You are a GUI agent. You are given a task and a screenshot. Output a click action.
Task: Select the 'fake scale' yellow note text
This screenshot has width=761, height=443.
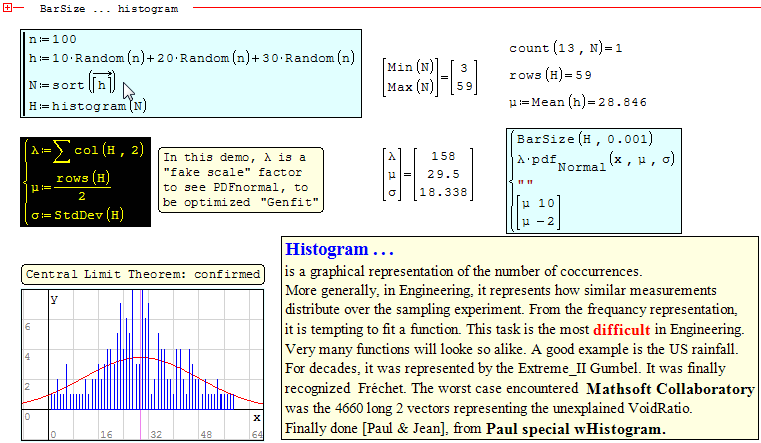point(241,180)
